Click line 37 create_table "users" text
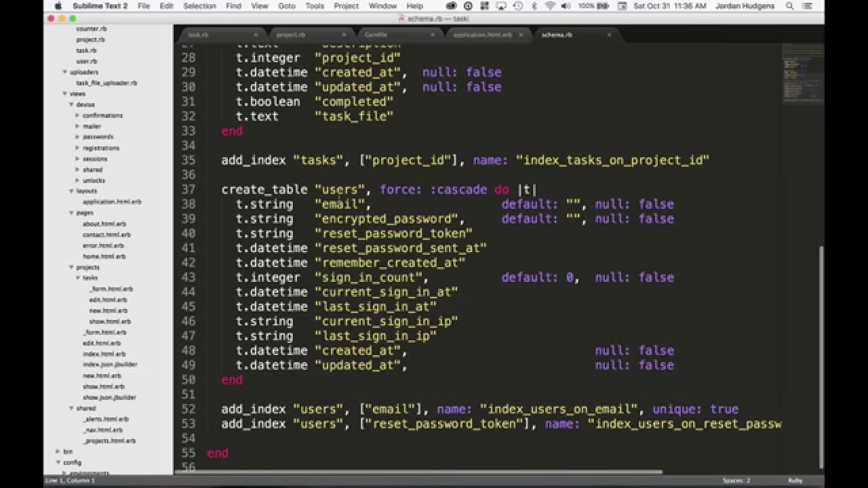The image size is (868, 488). coord(378,189)
